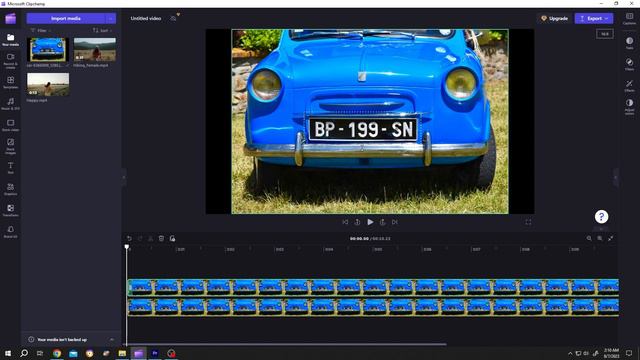Open Windows taskbar search
The width and height of the screenshot is (640, 360).
(x=24, y=353)
